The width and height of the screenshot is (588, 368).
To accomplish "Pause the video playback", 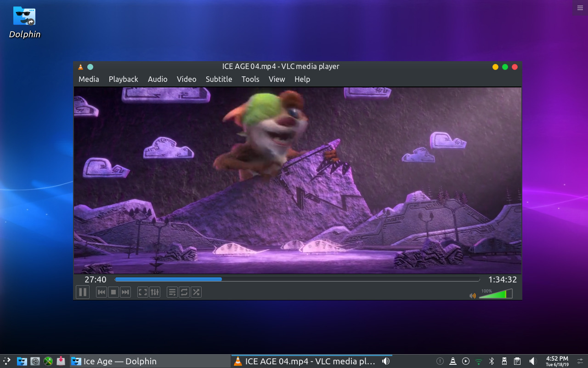I will pos(83,292).
